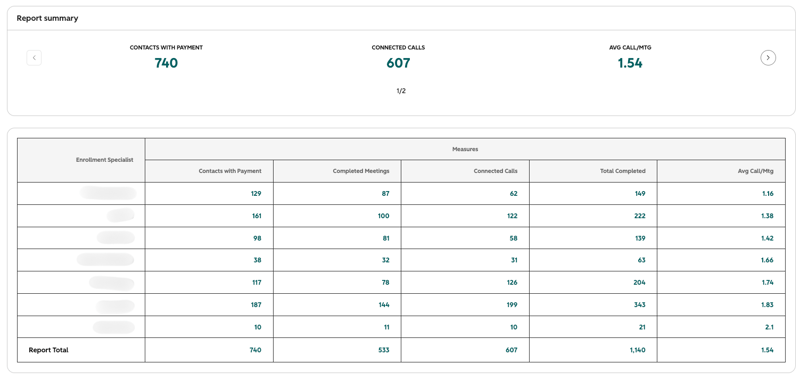Select Total Completed value 204
The image size is (800, 380).
[640, 283]
